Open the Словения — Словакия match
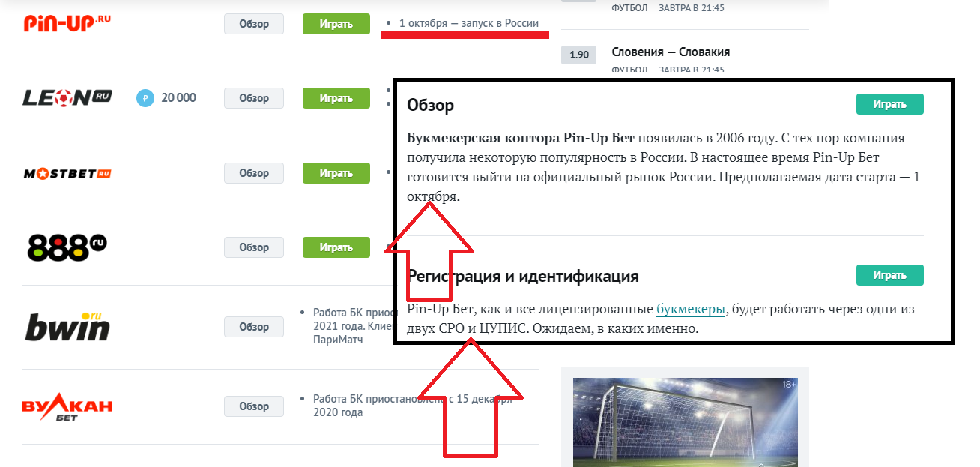Screen dimensions: 980x467 click(x=671, y=52)
